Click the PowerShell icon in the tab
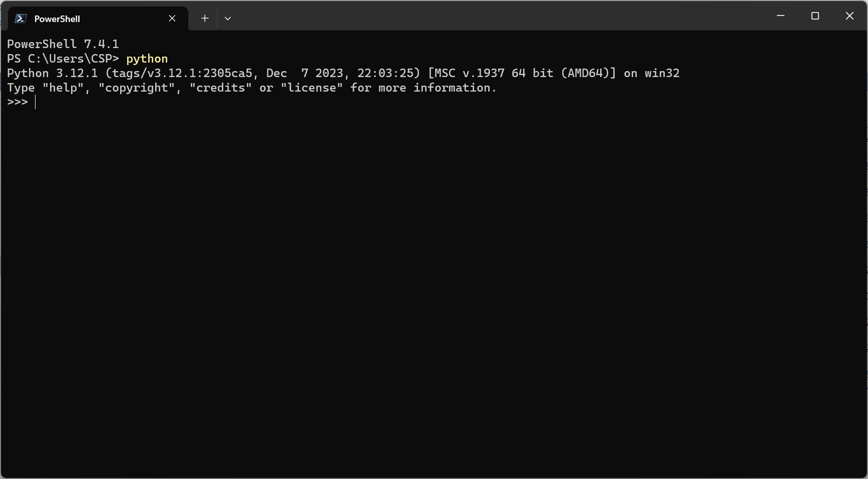Viewport: 868px width, 479px height. pos(21,19)
